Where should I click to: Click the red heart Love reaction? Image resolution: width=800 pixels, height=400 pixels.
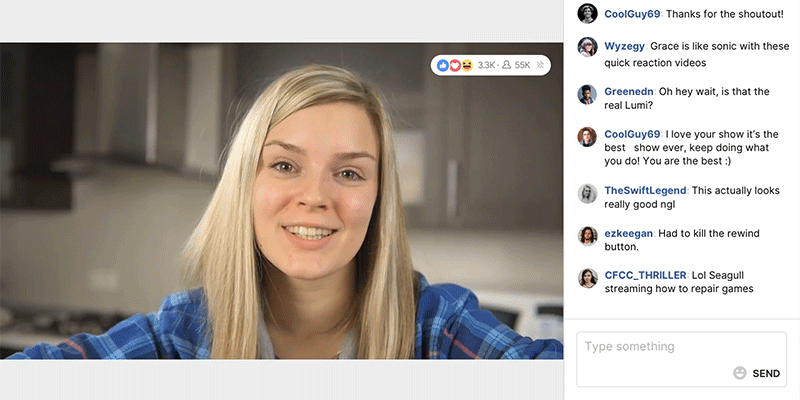coord(455,65)
